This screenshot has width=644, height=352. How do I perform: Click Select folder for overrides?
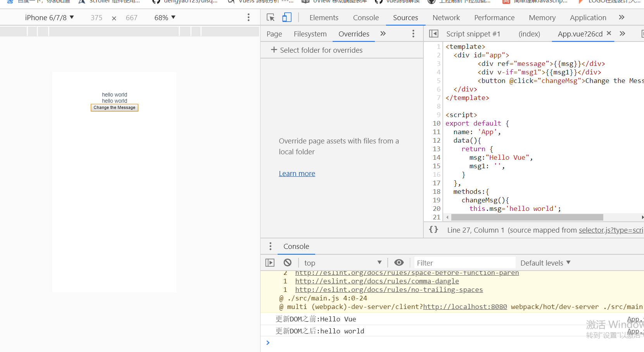click(x=321, y=50)
